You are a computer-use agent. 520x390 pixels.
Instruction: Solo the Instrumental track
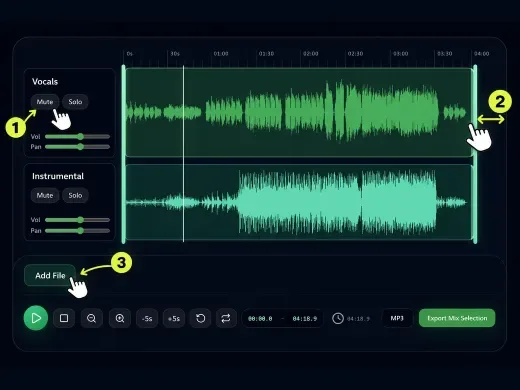point(75,195)
